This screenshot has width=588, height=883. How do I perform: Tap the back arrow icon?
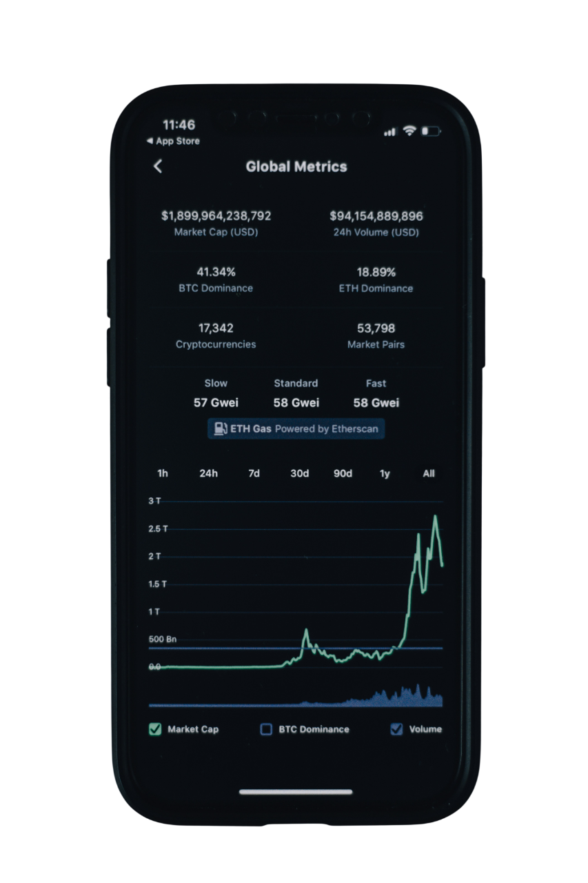158,166
